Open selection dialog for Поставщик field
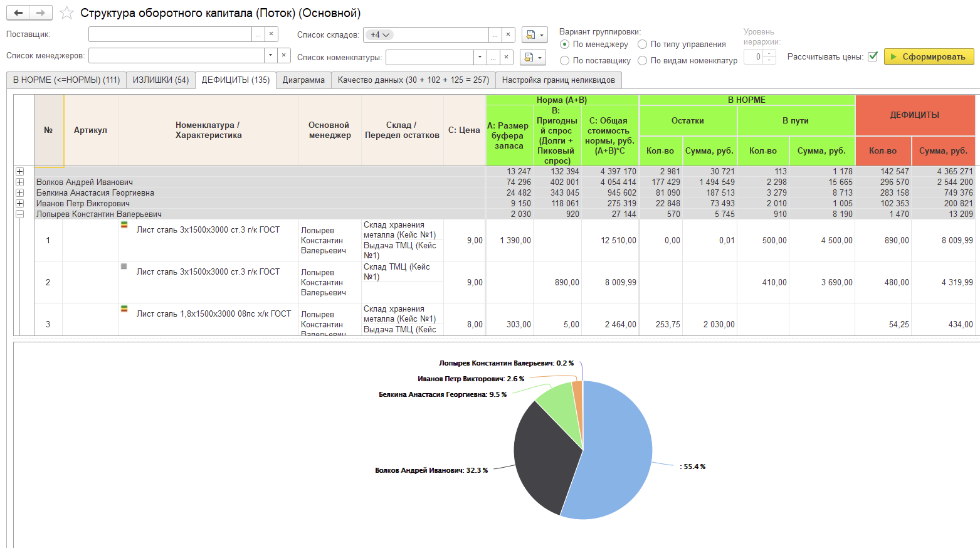The height and width of the screenshot is (548, 980). tap(258, 34)
